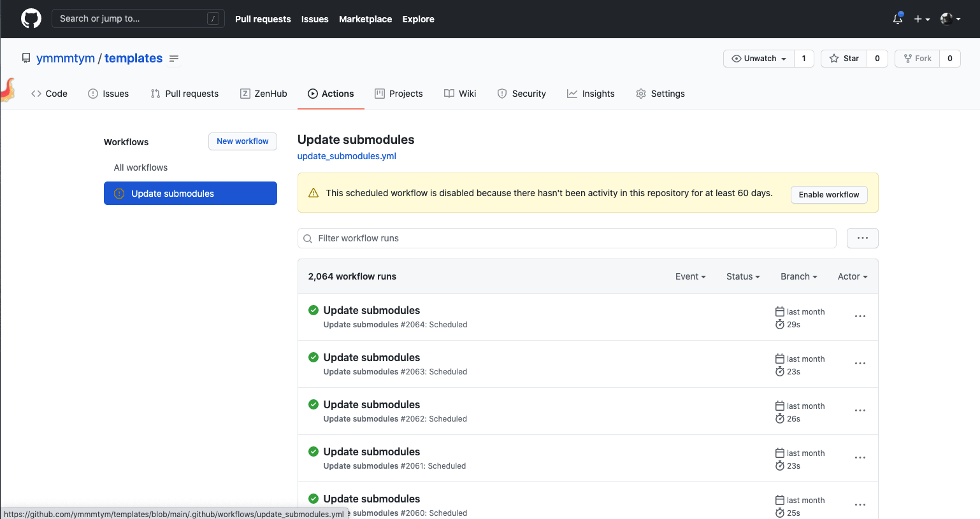Open the update_submodules.yml link
The width and height of the screenshot is (980, 519).
346,155
